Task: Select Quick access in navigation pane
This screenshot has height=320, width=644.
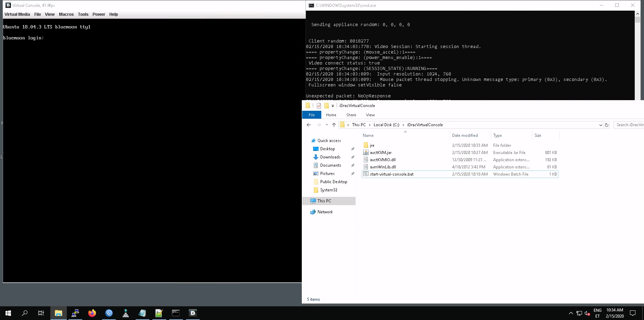Action: tap(329, 141)
